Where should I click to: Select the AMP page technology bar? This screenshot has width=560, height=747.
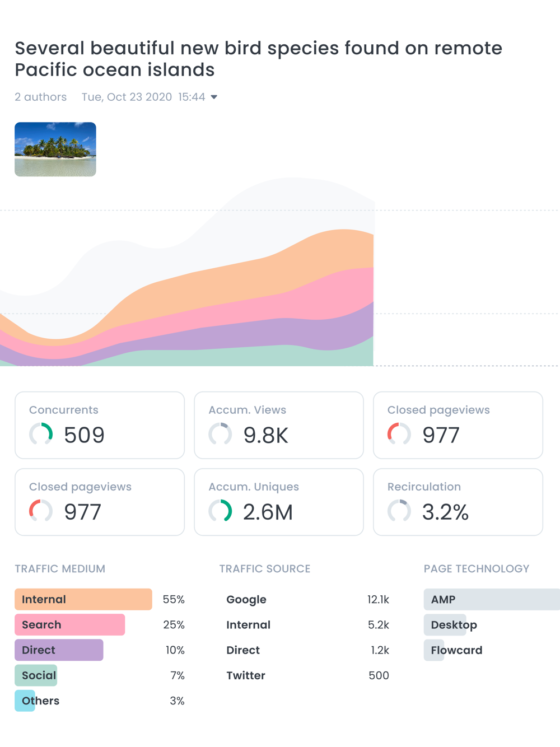[492, 599]
